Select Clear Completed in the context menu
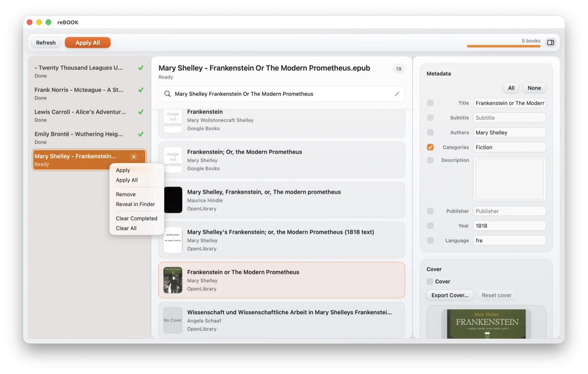588x374 pixels. pyautogui.click(x=136, y=218)
